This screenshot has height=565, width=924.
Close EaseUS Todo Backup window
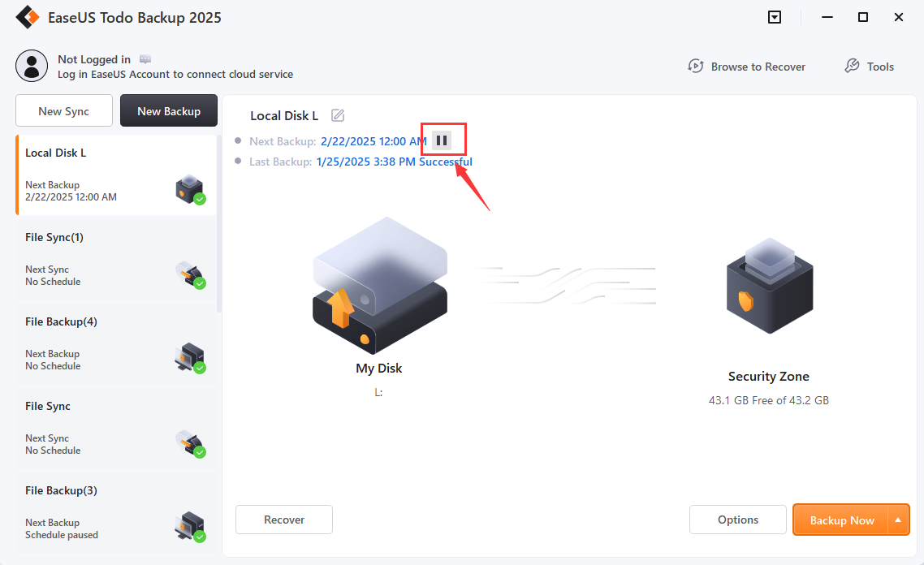[899, 17]
